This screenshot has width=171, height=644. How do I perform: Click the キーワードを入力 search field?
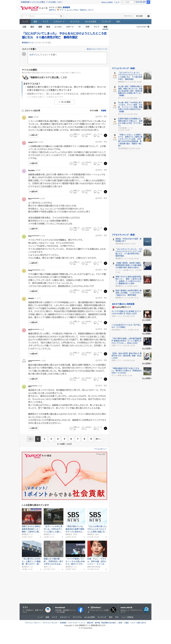pyautogui.click(x=40, y=16)
